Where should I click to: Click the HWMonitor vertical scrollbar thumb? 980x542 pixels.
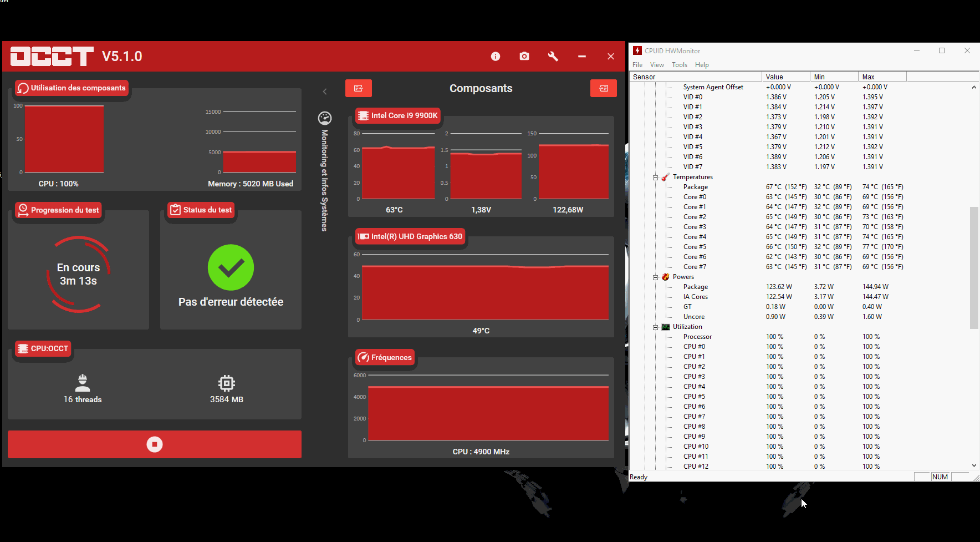pos(974,267)
